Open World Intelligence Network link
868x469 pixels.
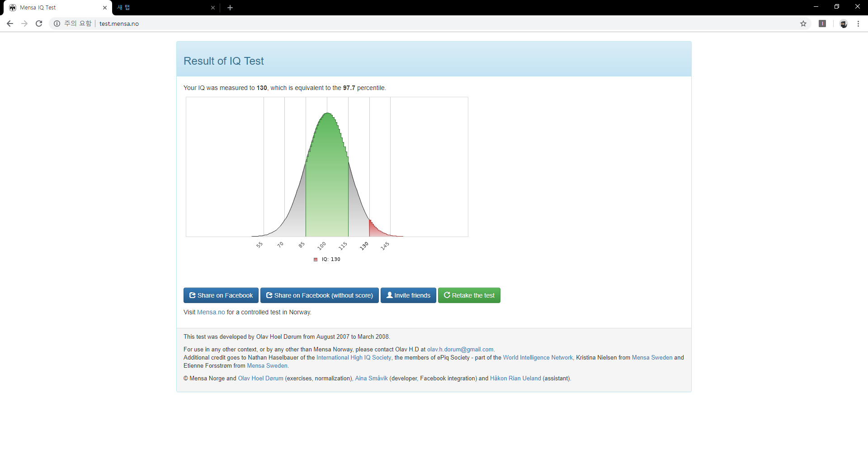pyautogui.click(x=538, y=357)
